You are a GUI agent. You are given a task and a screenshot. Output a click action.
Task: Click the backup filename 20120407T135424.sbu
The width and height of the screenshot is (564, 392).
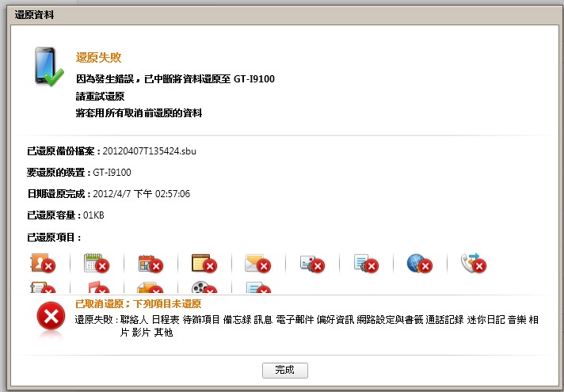149,151
